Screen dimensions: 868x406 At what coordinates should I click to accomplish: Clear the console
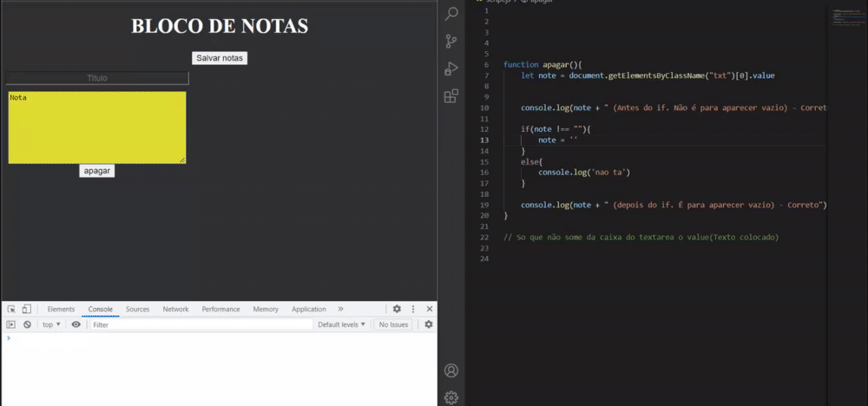coord(27,324)
